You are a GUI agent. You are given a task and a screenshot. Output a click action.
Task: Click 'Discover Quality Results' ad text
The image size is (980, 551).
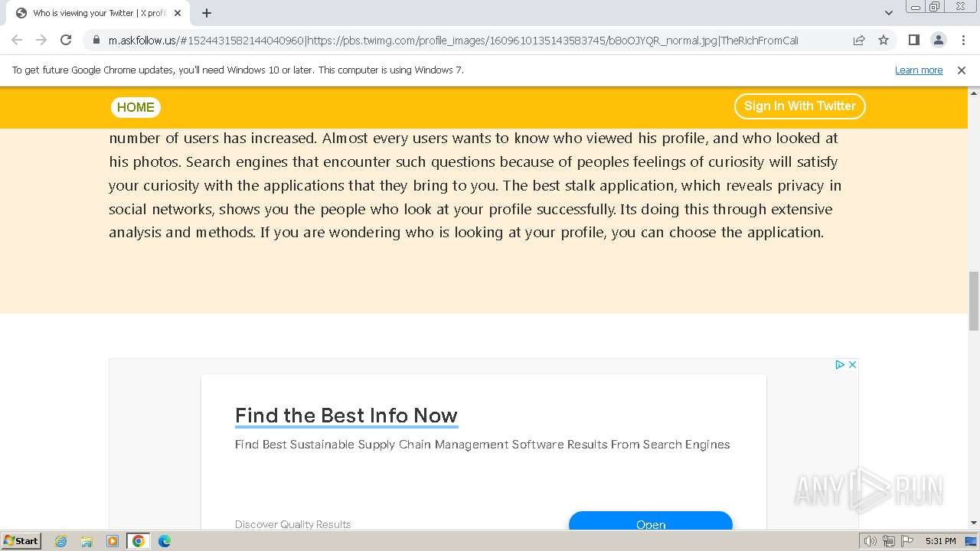click(292, 524)
